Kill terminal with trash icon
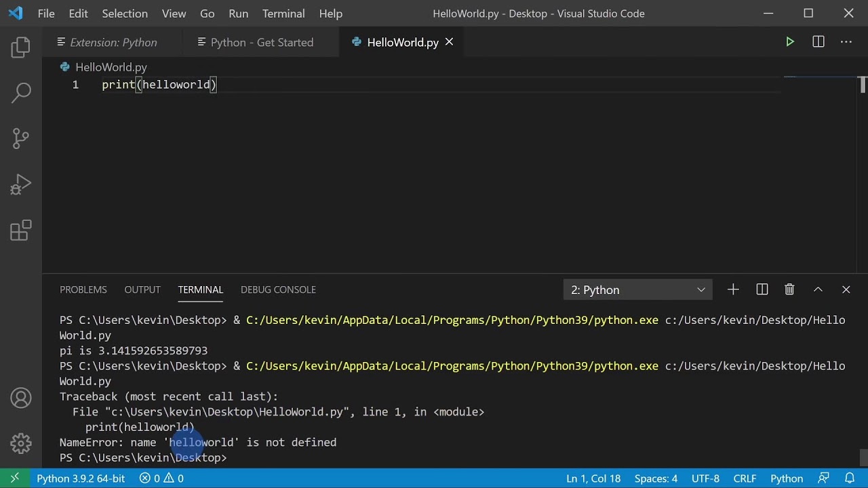This screenshot has width=868, height=488. pyautogui.click(x=789, y=289)
